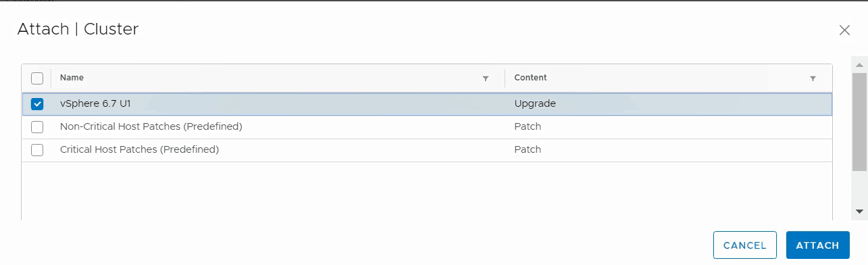Click the scrollbar down arrow
This screenshot has height=265, width=868.
(860, 212)
